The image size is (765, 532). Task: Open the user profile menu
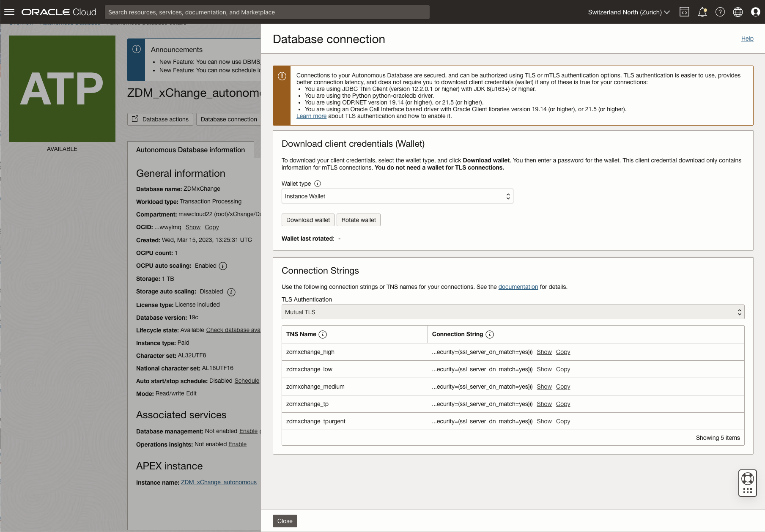click(x=755, y=12)
